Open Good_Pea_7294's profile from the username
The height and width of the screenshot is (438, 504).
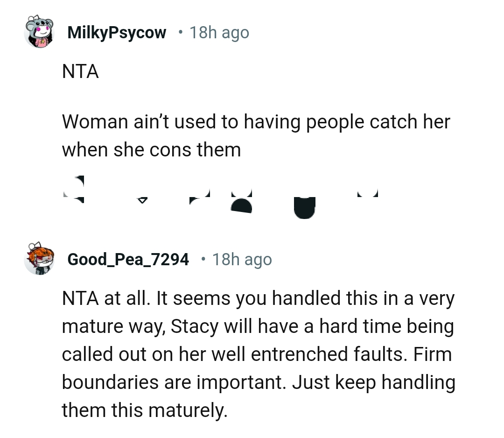(x=128, y=259)
